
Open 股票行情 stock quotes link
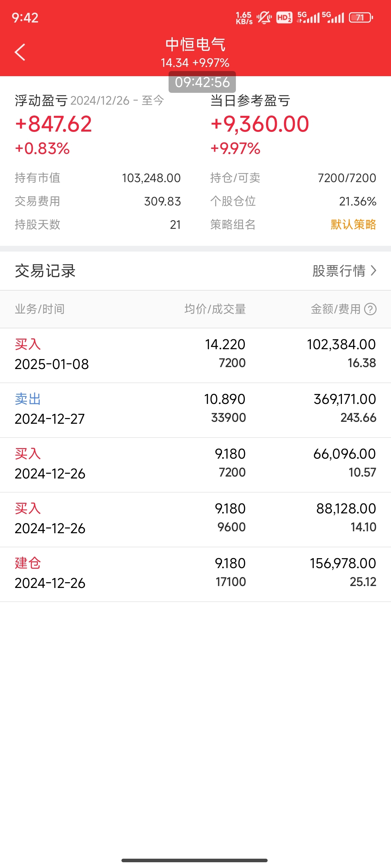tap(339, 271)
